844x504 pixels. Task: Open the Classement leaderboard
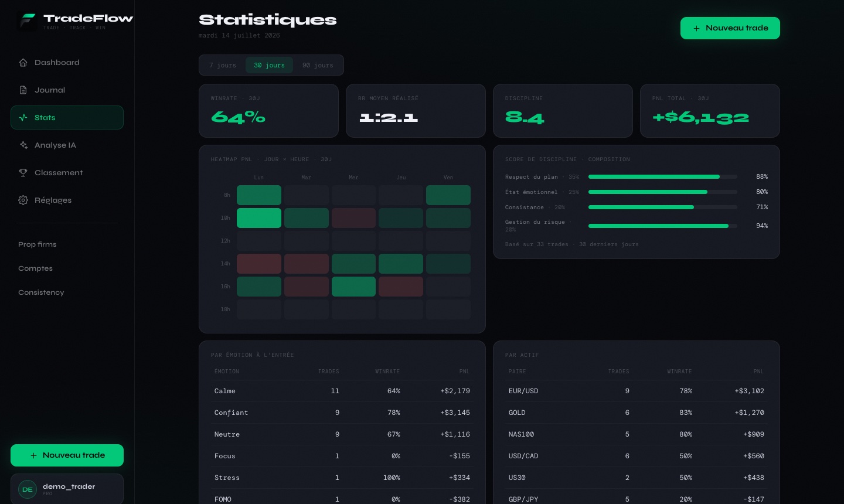67,173
